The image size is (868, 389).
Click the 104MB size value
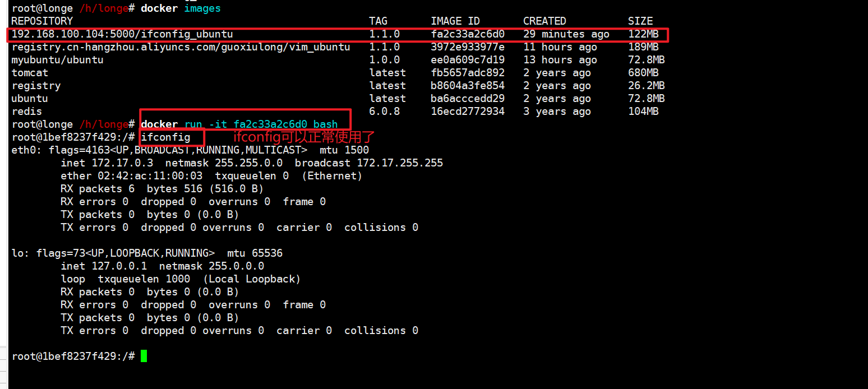[x=643, y=112]
